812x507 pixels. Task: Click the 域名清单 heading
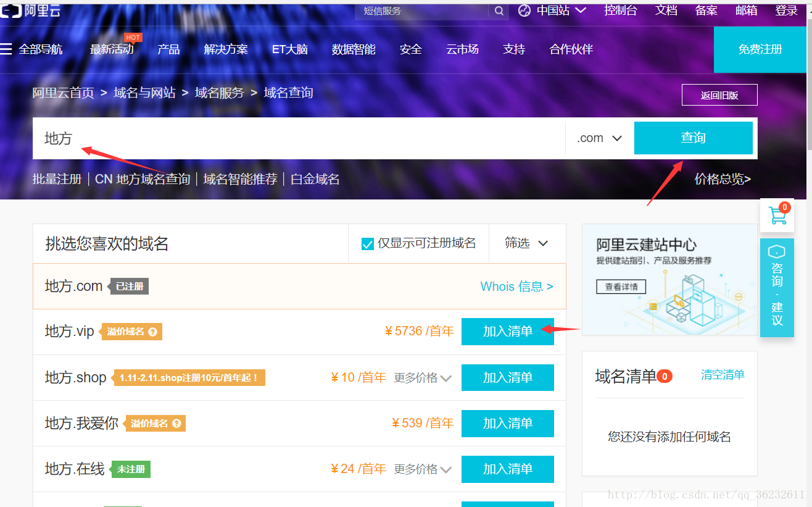pyautogui.click(x=626, y=375)
